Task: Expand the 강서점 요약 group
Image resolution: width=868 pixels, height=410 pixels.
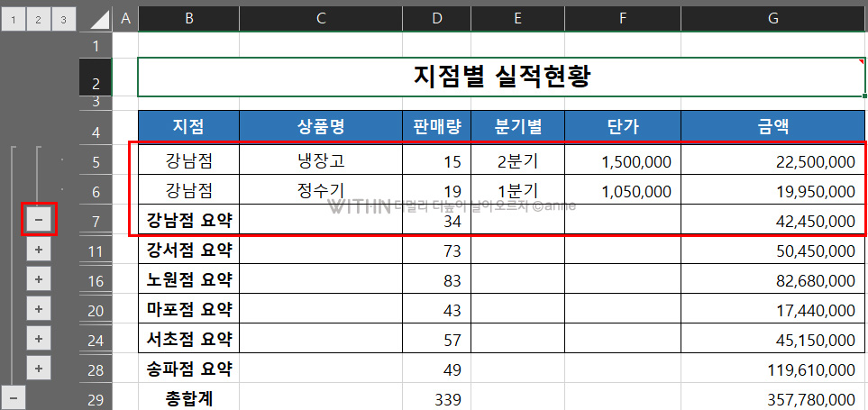Action: click(x=39, y=250)
